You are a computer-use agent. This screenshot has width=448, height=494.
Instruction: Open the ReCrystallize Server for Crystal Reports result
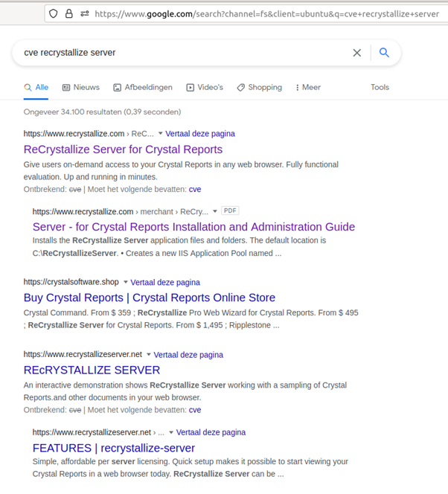(x=123, y=150)
